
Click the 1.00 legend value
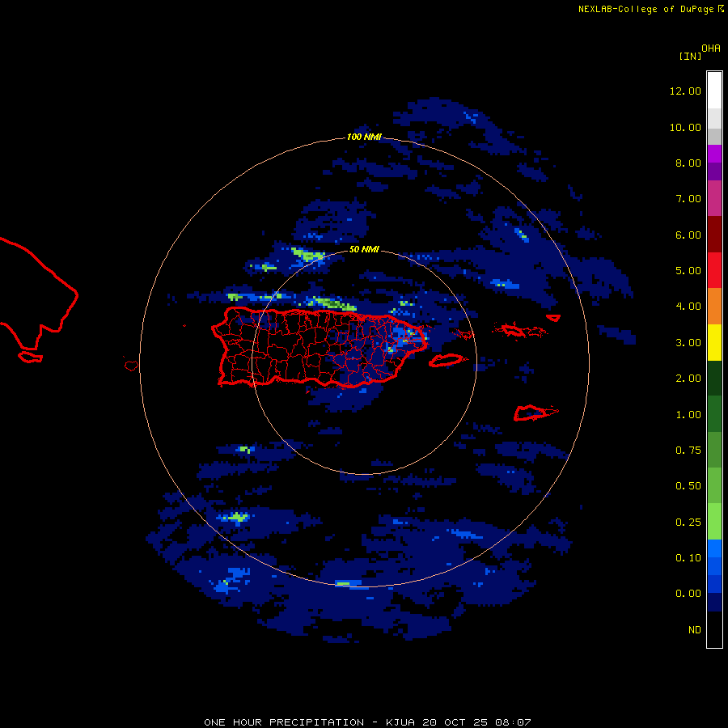(x=688, y=415)
